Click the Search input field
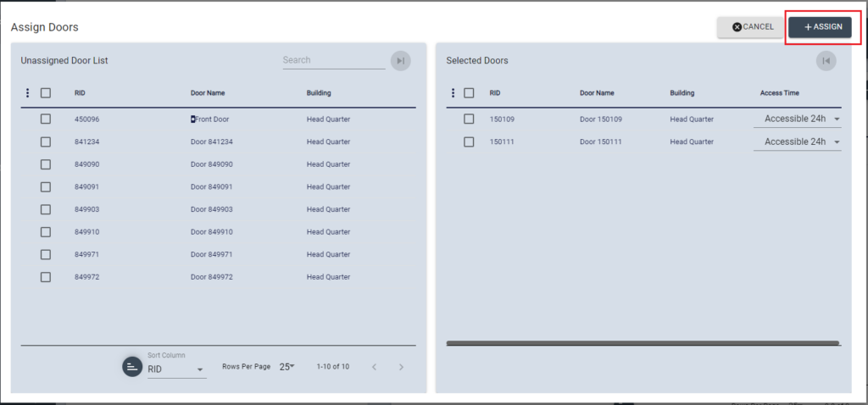 (333, 60)
